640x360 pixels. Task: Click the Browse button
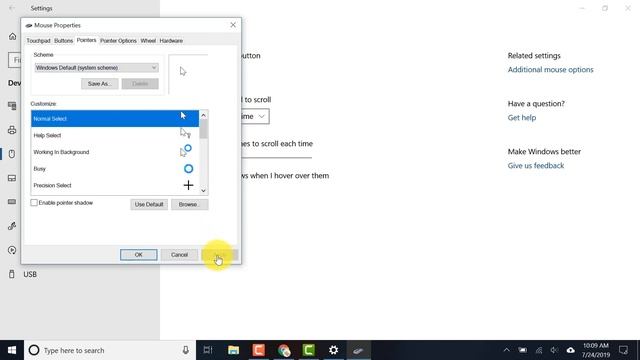tap(189, 204)
